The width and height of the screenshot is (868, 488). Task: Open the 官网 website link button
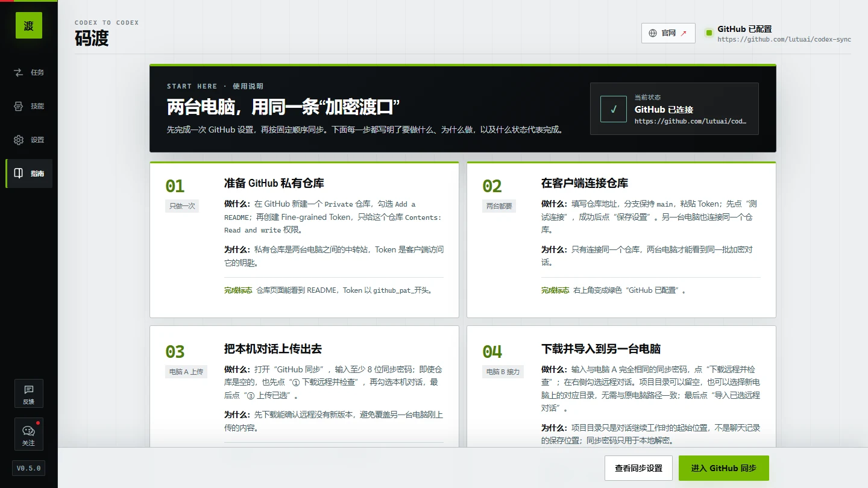click(668, 33)
